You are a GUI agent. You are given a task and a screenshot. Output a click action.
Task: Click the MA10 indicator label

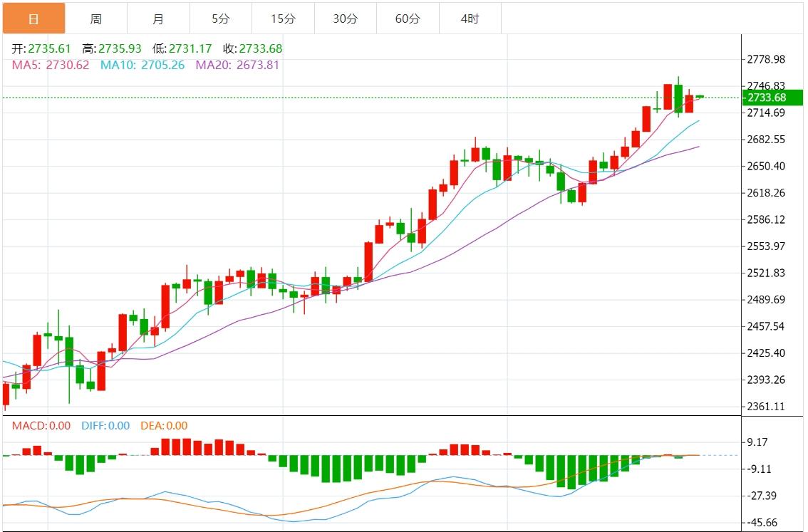(142, 65)
